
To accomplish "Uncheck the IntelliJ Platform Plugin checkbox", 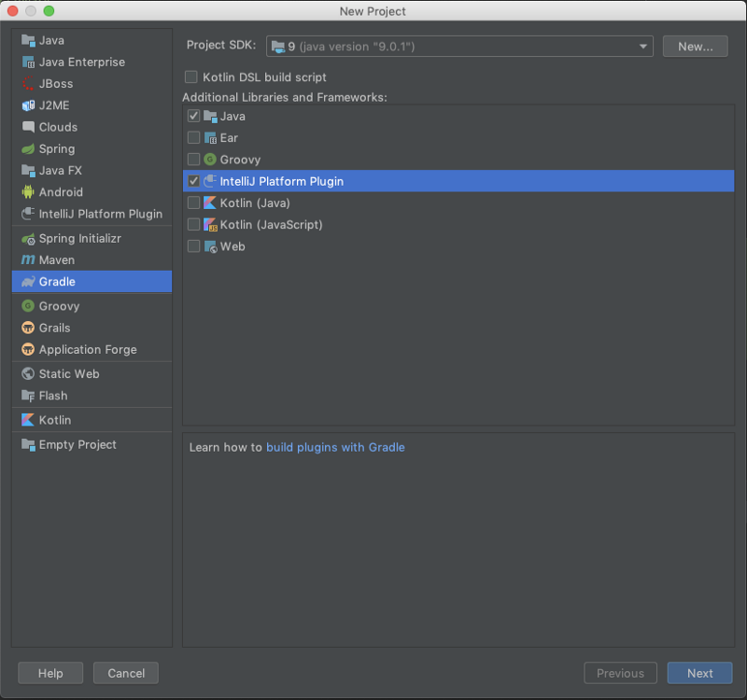I will click(192, 181).
